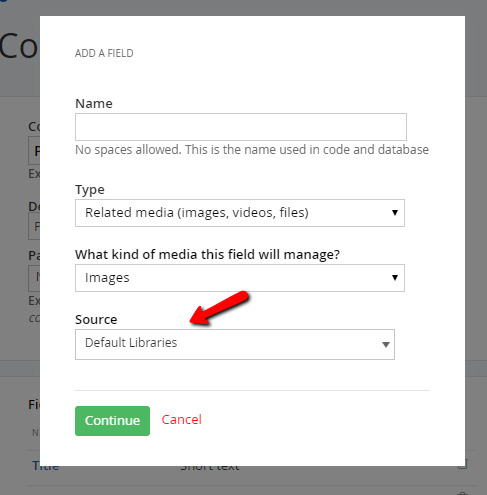
Task: Open the Type dropdown
Action: click(240, 213)
